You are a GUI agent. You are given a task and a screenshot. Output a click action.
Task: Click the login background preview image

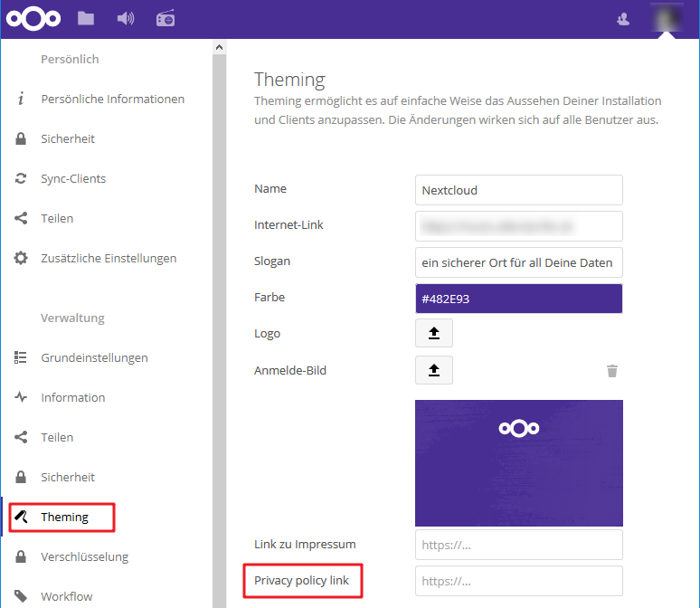pyautogui.click(x=518, y=463)
